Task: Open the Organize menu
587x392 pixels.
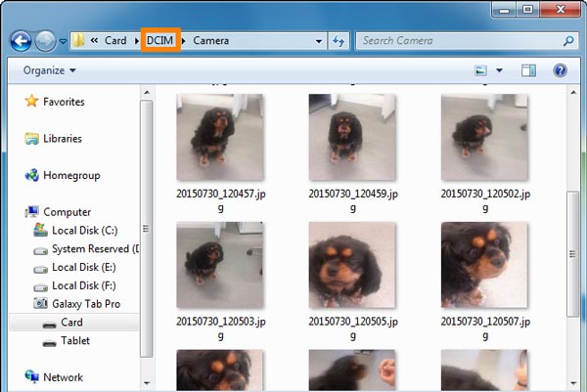Action: tap(50, 70)
